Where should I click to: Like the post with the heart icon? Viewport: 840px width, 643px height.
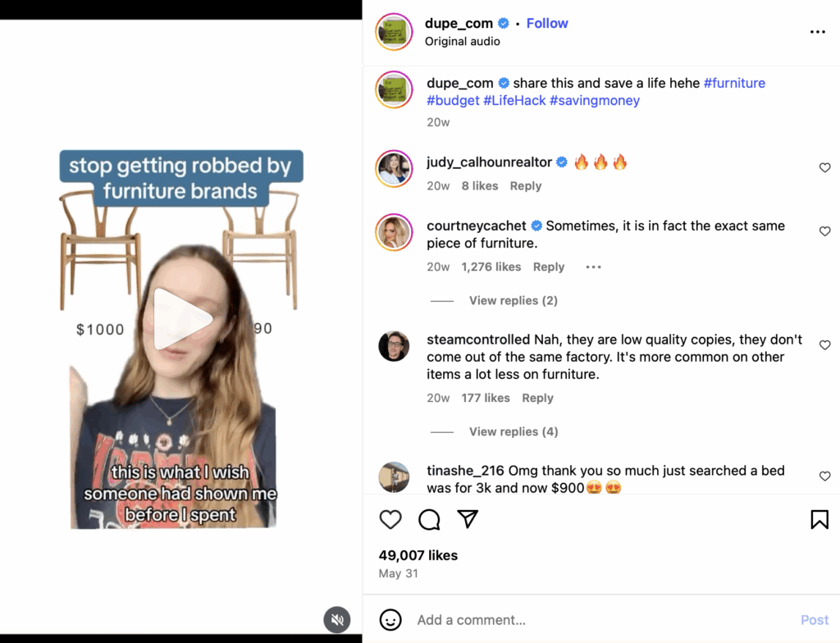click(391, 519)
